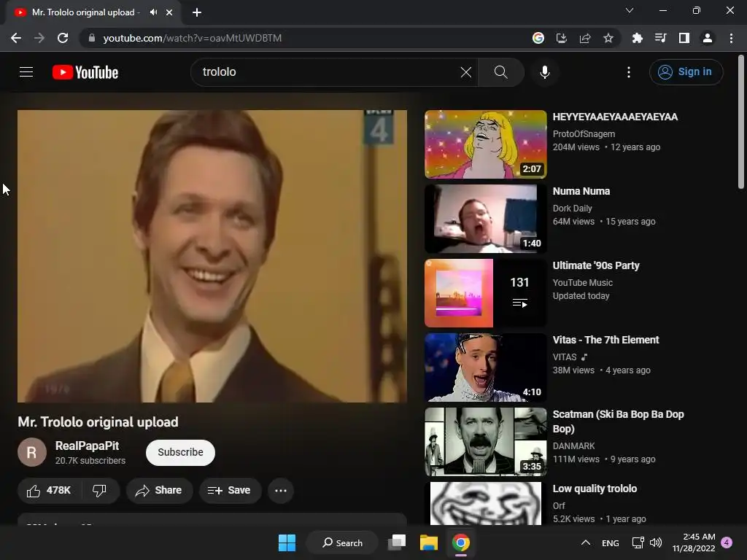This screenshot has width=747, height=560.
Task: Open the volume icon in system tray
Action: [656, 542]
